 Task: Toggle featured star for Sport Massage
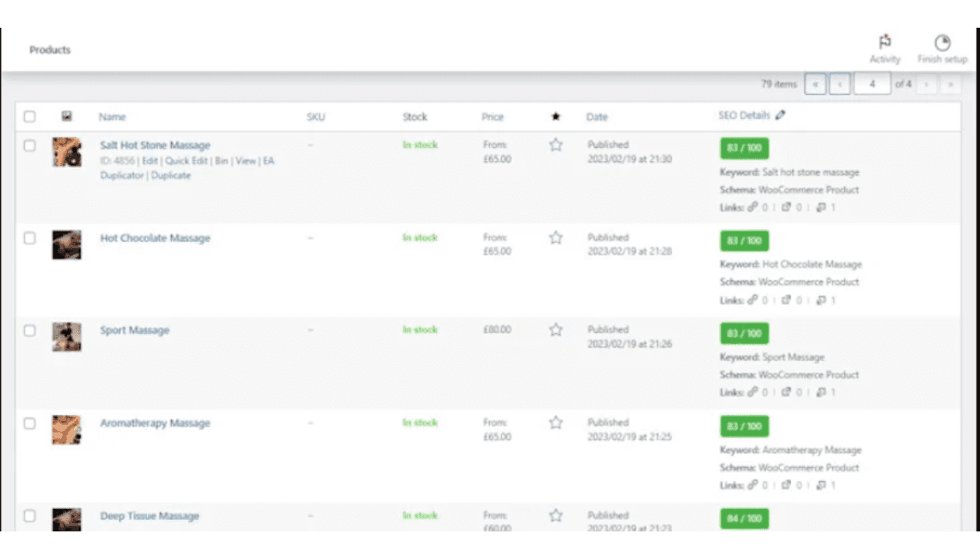click(x=555, y=330)
